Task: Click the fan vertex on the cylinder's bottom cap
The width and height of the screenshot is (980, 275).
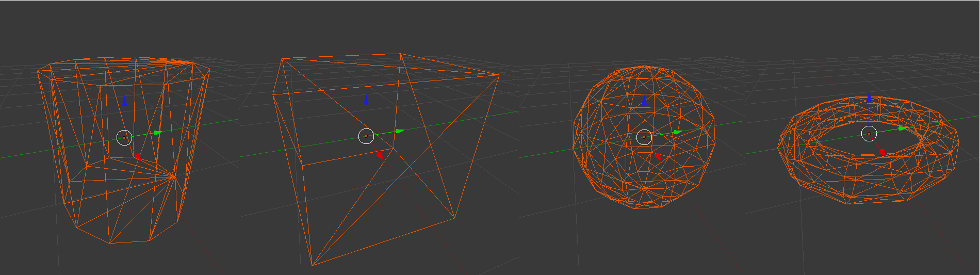Action: pyautogui.click(x=174, y=176)
